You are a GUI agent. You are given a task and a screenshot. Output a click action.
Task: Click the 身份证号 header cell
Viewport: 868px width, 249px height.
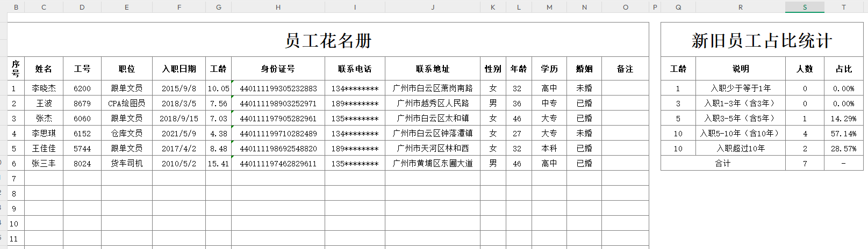tap(278, 69)
